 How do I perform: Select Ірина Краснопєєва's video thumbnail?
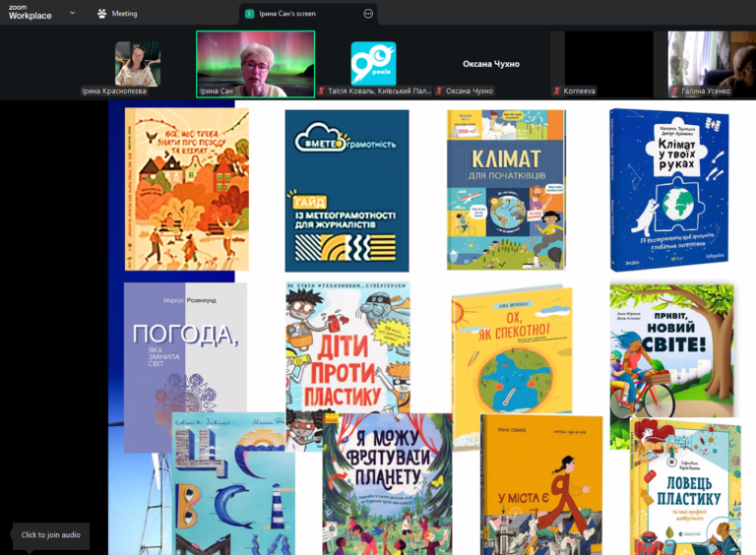pyautogui.click(x=137, y=63)
